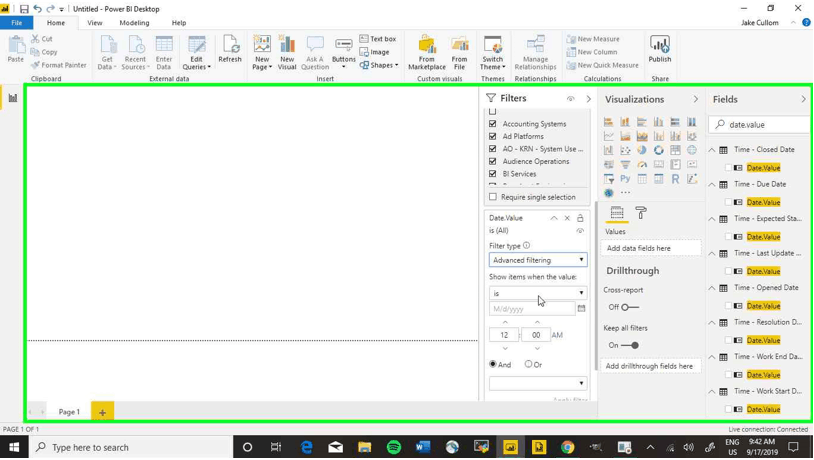Choose the slicer visualization
The width and height of the screenshot is (814, 460).
coord(608,179)
